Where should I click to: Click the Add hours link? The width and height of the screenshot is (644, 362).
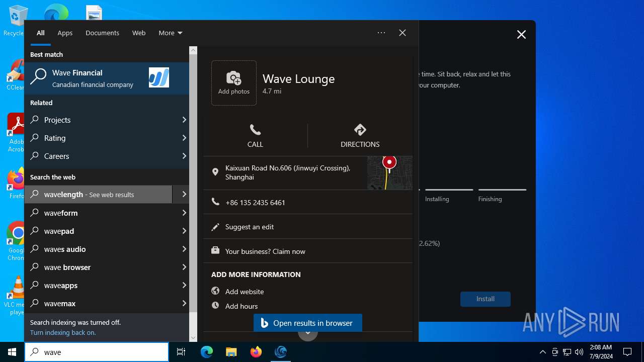coord(242,306)
